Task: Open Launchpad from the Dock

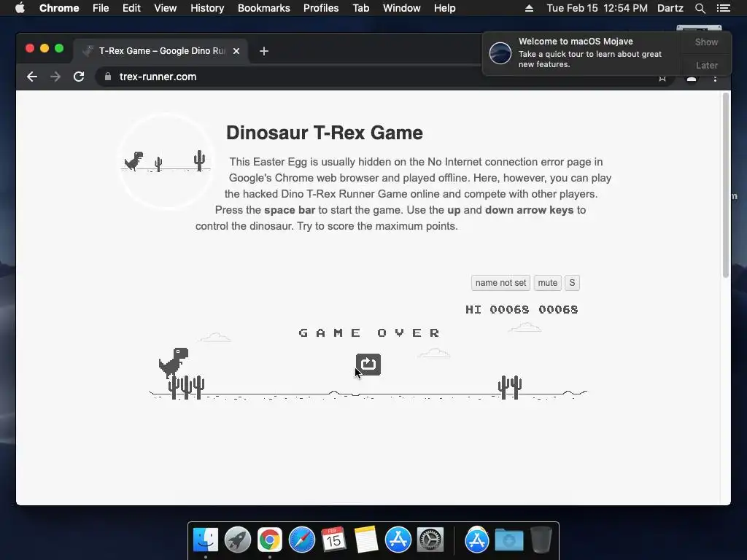Action: point(238,540)
